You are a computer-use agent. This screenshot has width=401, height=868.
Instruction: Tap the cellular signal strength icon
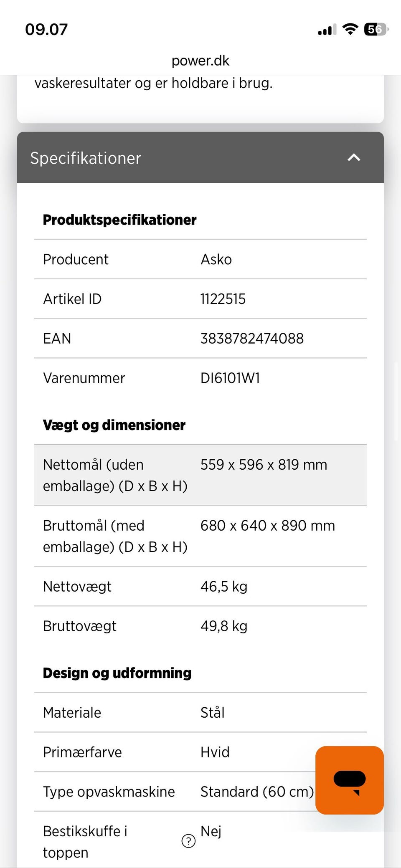tap(327, 30)
